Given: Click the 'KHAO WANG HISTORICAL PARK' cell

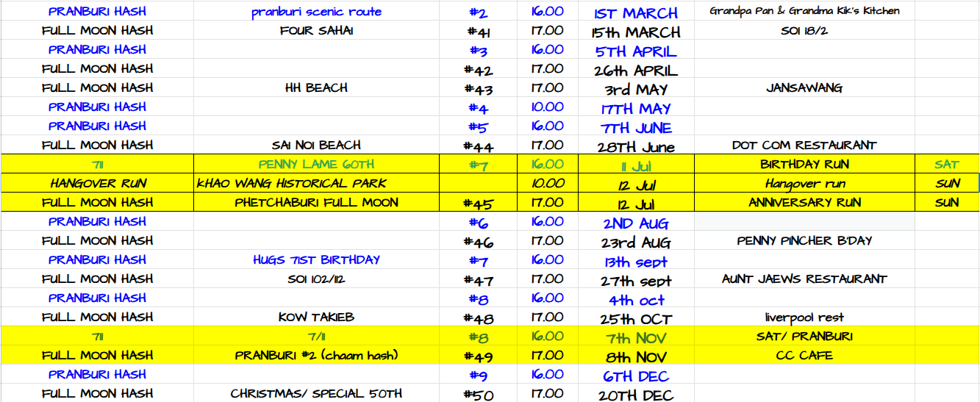Looking at the screenshot, I should [291, 184].
